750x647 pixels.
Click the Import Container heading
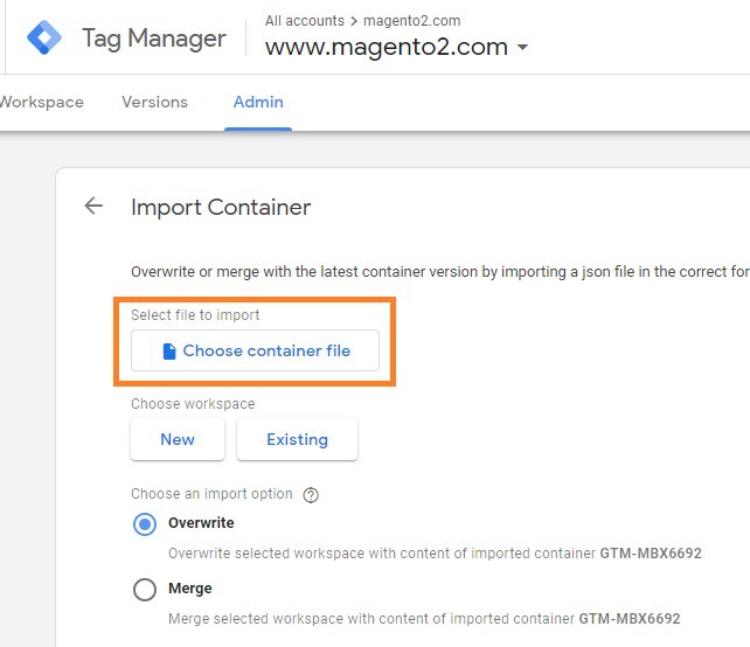(221, 207)
